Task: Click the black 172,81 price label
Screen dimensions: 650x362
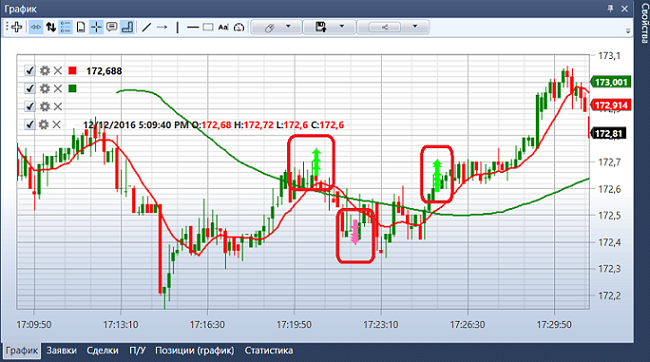Action: point(608,134)
